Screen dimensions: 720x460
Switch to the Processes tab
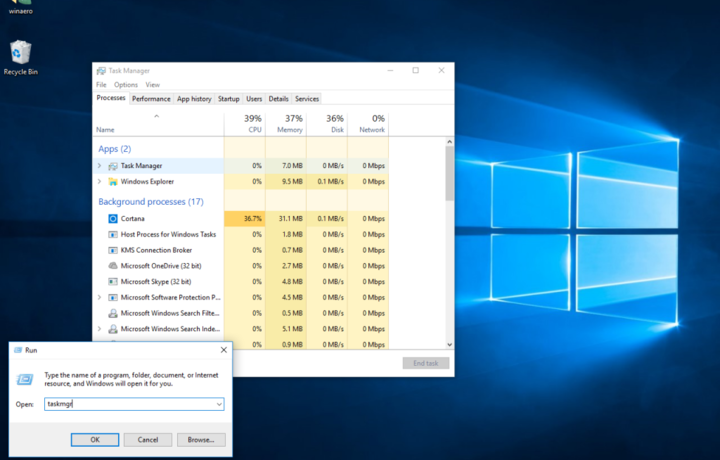(111, 98)
